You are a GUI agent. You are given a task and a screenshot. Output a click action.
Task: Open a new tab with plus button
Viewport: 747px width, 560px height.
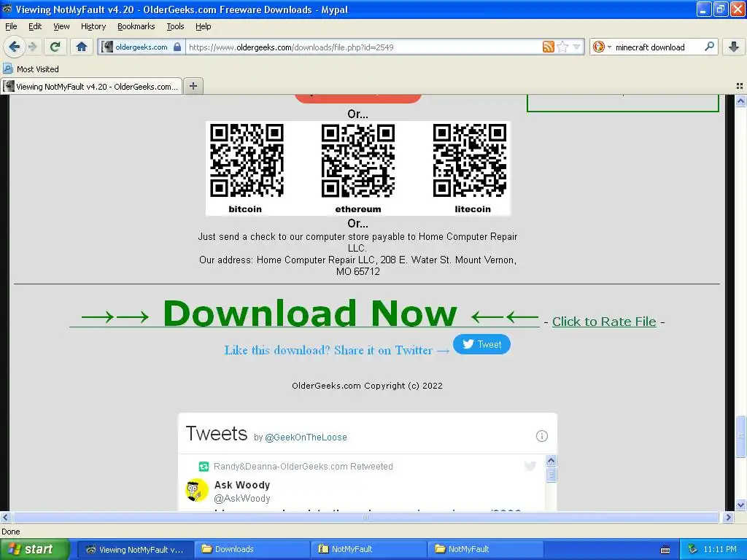[193, 86]
